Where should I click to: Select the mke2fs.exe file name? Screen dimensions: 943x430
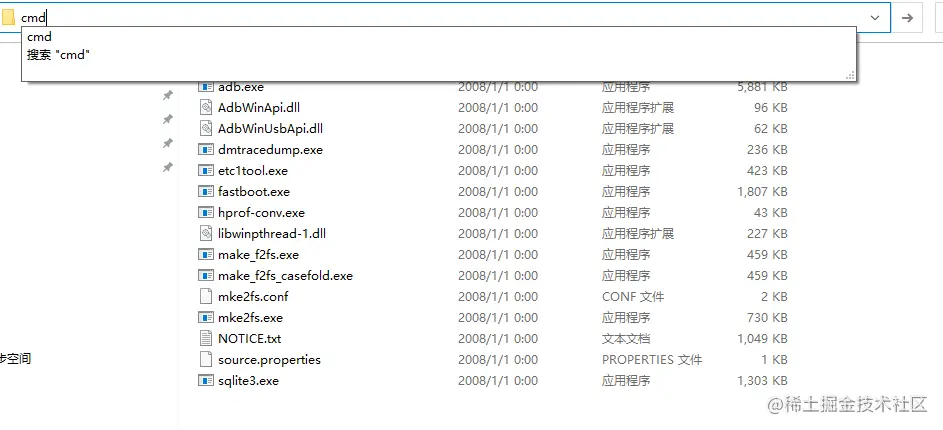coord(250,318)
